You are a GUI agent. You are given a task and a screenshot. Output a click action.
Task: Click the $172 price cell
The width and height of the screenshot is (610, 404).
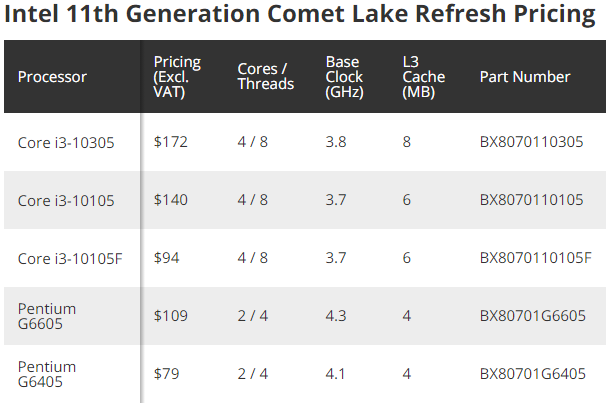point(170,142)
